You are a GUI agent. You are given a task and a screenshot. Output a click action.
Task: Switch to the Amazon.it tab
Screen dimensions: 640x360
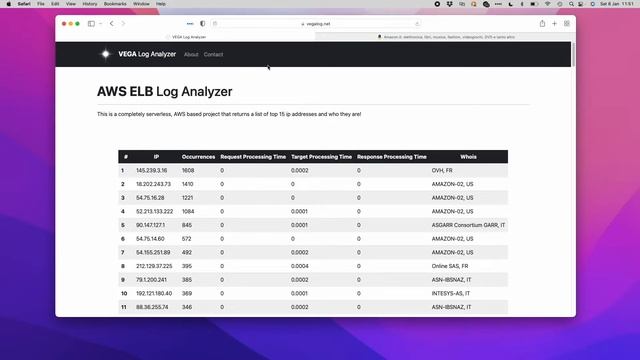pyautogui.click(x=445, y=37)
